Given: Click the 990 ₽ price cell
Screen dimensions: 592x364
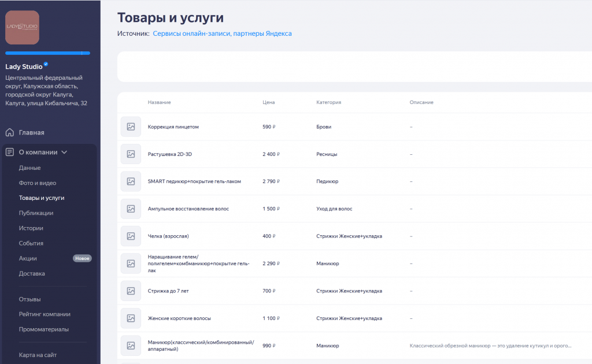Looking at the screenshot, I should click(x=269, y=346).
